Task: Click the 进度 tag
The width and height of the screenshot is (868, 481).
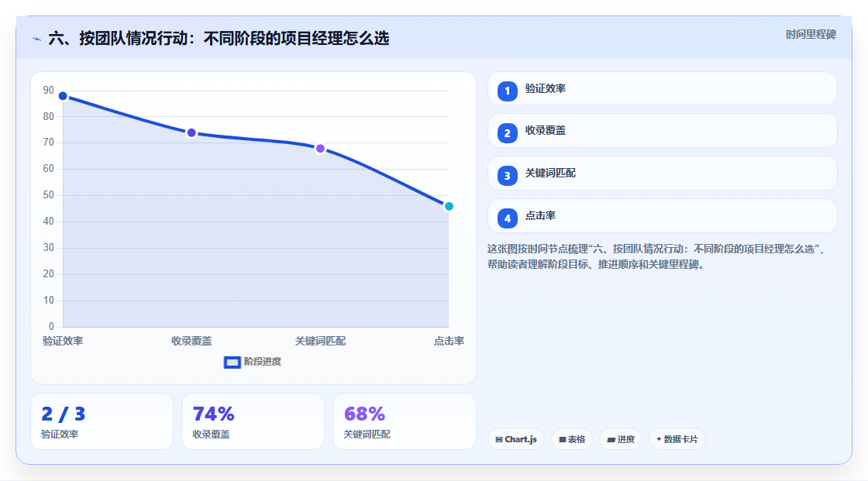Action: click(x=621, y=439)
